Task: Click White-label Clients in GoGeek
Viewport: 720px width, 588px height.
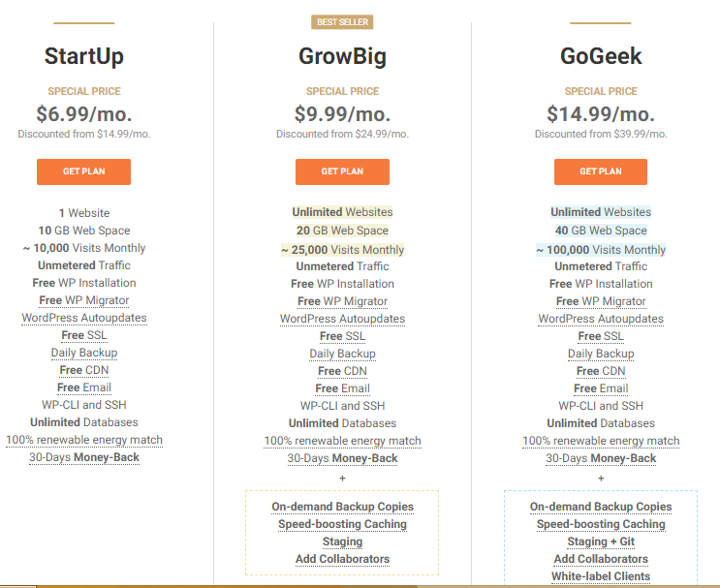Action: point(601,576)
